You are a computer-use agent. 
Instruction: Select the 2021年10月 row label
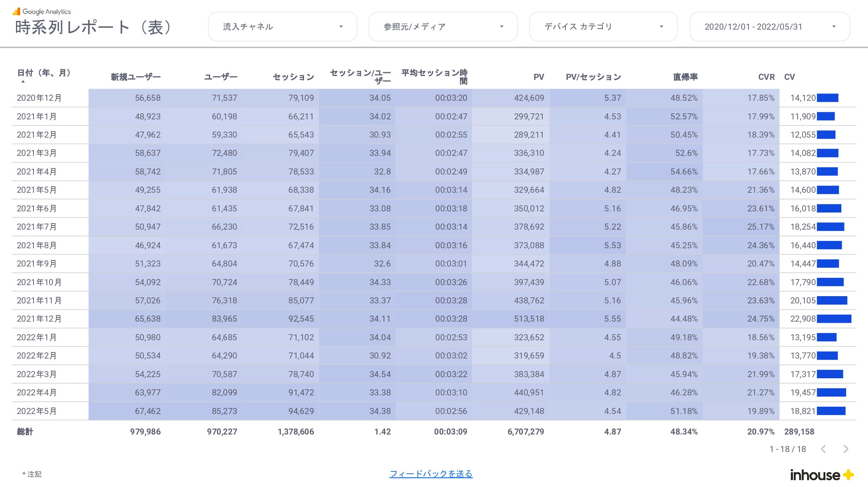tap(39, 282)
